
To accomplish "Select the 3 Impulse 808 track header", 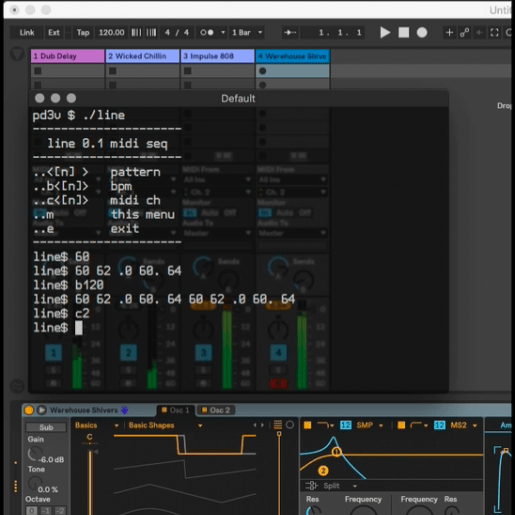I will tap(218, 56).
